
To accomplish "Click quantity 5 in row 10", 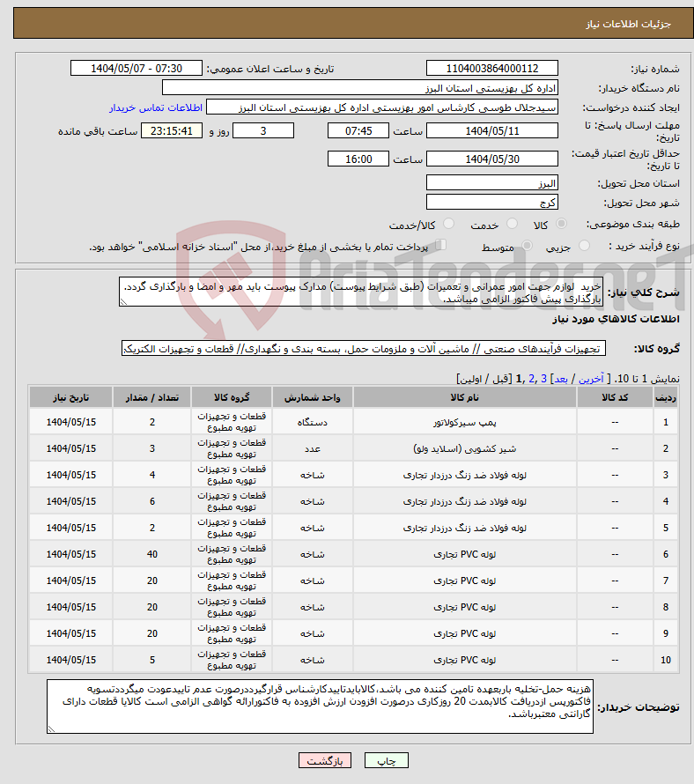I will click(152, 660).
